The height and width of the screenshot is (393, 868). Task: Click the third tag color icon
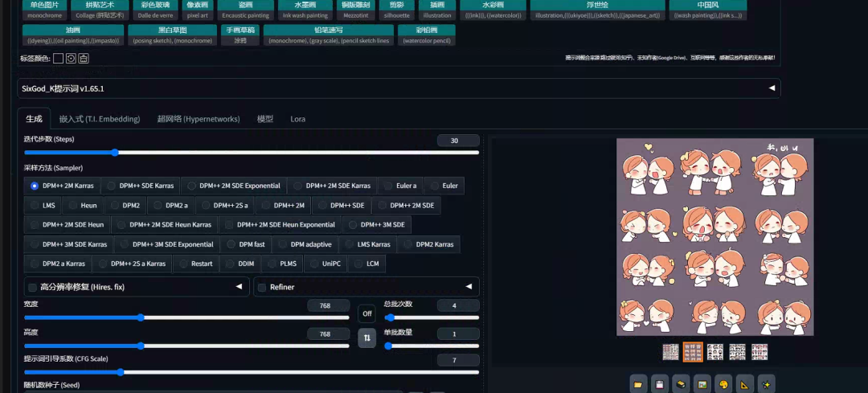pos(84,58)
